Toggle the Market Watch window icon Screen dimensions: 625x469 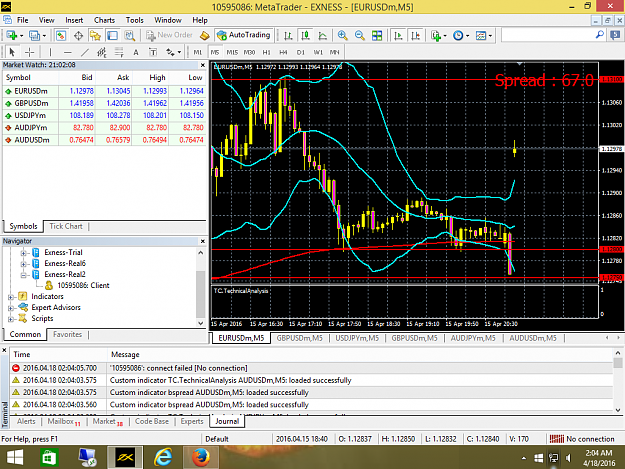pos(61,35)
